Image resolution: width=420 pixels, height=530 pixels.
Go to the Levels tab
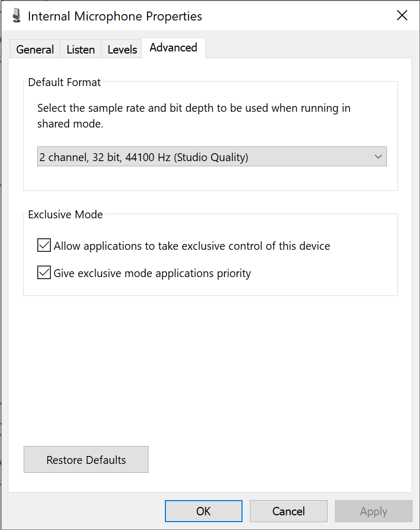click(122, 49)
